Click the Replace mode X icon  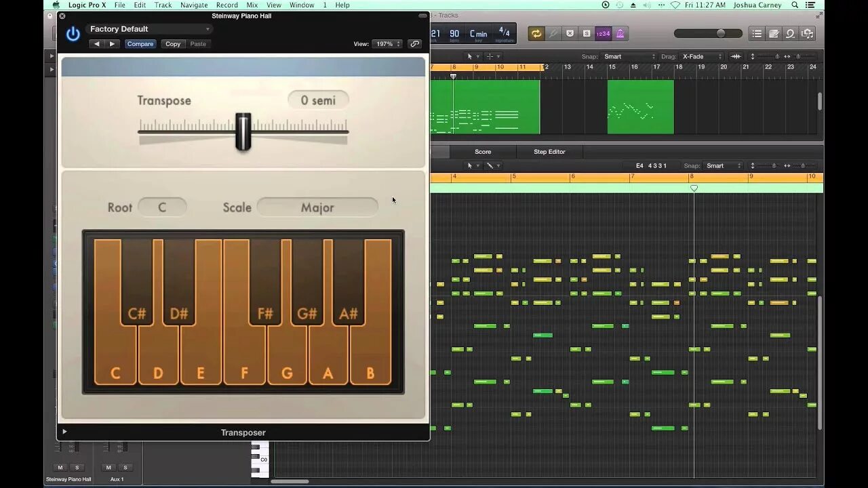coord(570,33)
